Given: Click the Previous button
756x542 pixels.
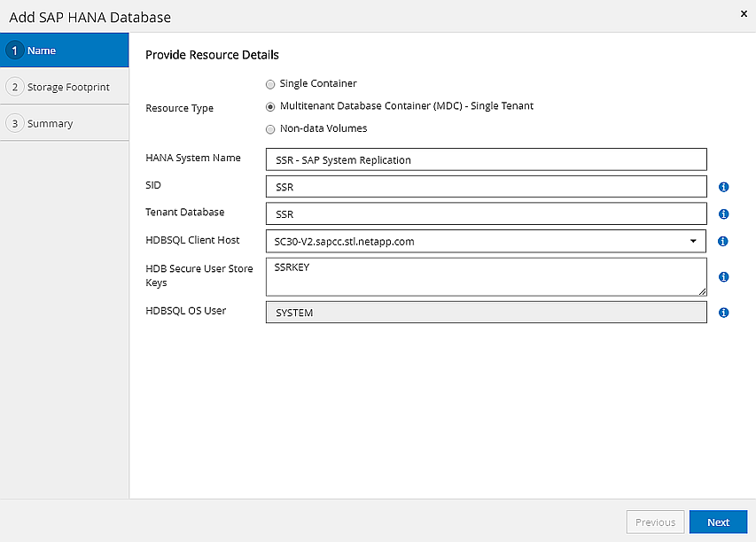Looking at the screenshot, I should (656, 523).
